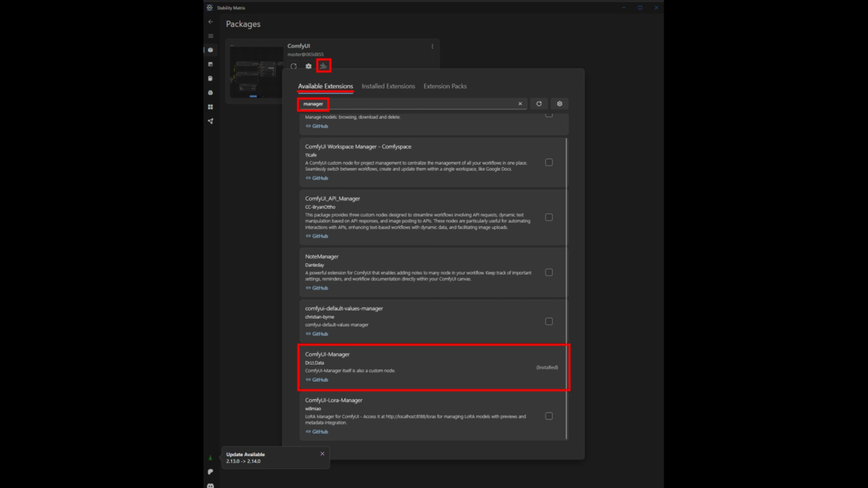This screenshot has height=488, width=868.
Task: Open the Packages cube icon in sidebar
Action: 210,50
